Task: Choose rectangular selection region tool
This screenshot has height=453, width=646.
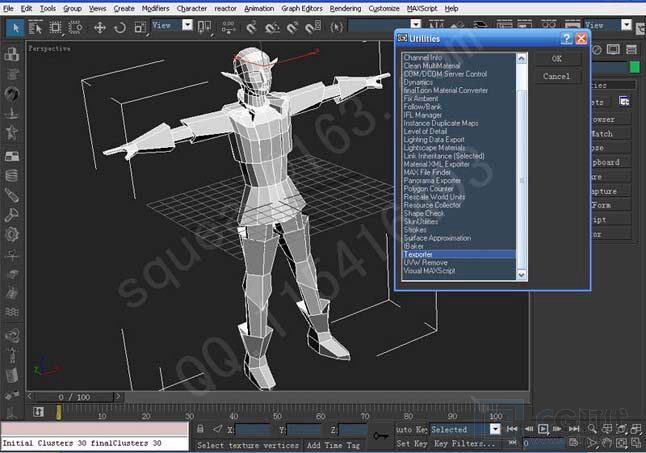Action: coord(55,28)
